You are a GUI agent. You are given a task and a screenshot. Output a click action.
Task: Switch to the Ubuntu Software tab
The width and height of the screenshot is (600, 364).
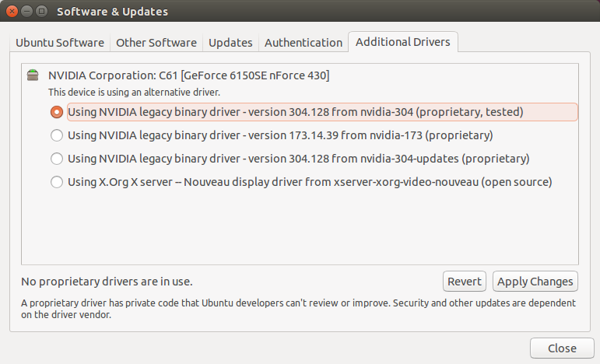[60, 43]
